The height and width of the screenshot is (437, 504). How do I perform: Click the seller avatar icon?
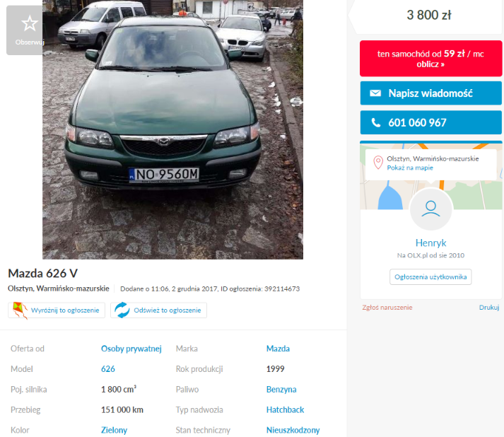430,209
